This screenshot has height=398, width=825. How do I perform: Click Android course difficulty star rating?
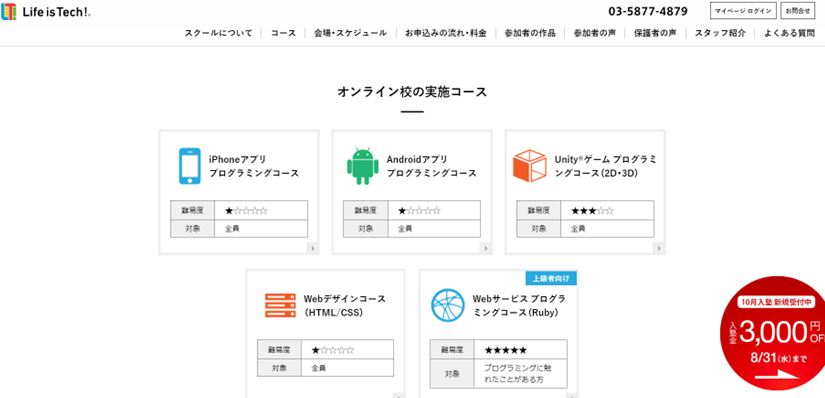pos(419,211)
